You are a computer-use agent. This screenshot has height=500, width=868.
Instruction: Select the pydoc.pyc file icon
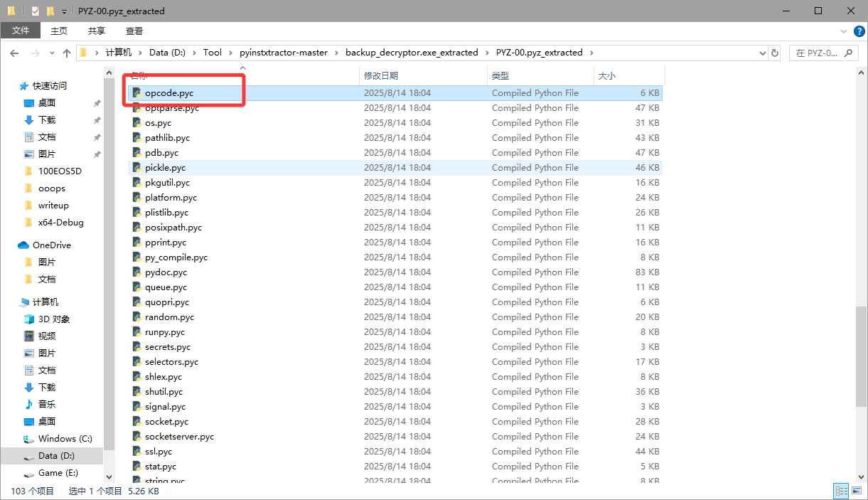click(x=137, y=272)
